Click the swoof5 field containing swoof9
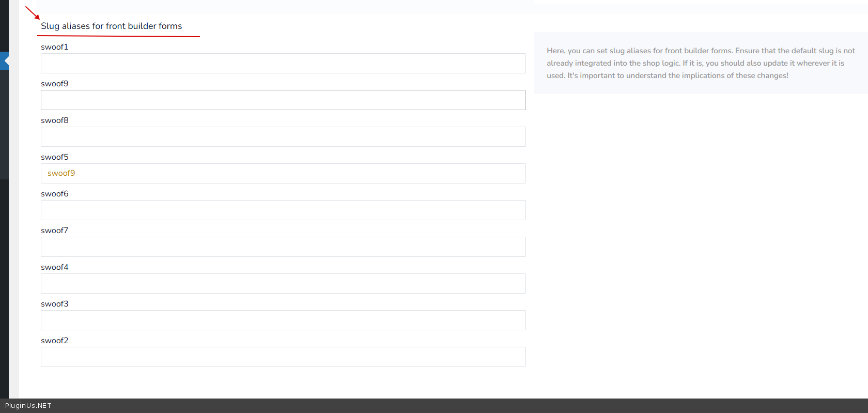 click(x=283, y=174)
